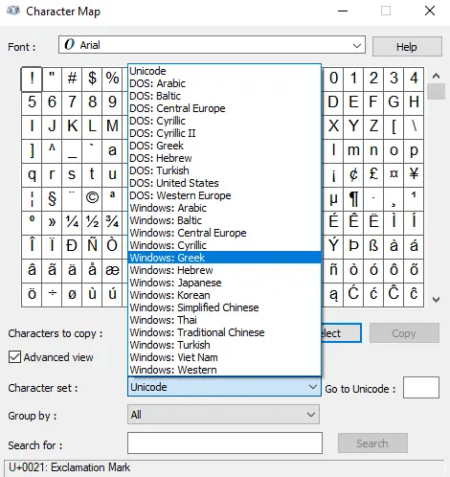Click the character grid scrollbar thumb
Image resolution: width=450 pixels, height=477 pixels.
436,92
